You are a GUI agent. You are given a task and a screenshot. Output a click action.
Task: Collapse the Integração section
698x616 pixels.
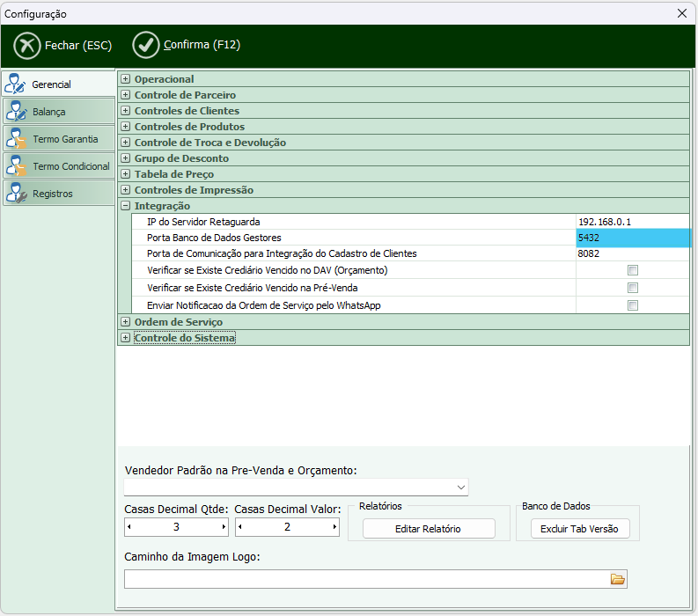click(x=125, y=206)
